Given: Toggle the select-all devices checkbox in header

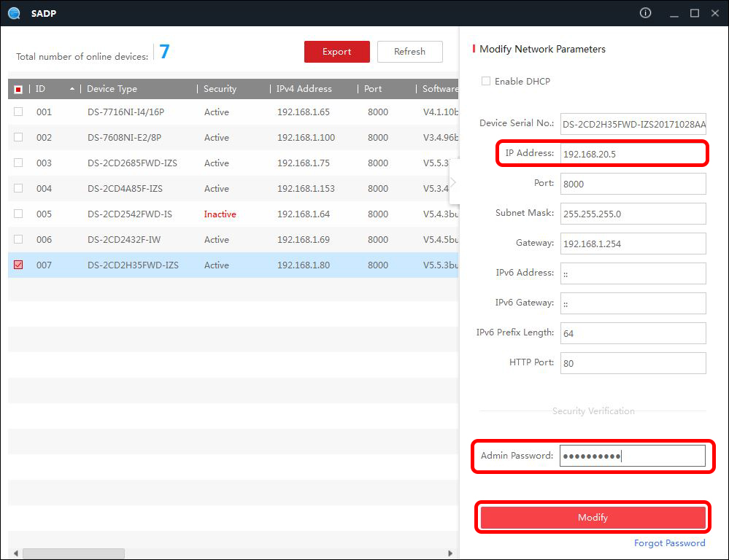Looking at the screenshot, I should tap(18, 89).
